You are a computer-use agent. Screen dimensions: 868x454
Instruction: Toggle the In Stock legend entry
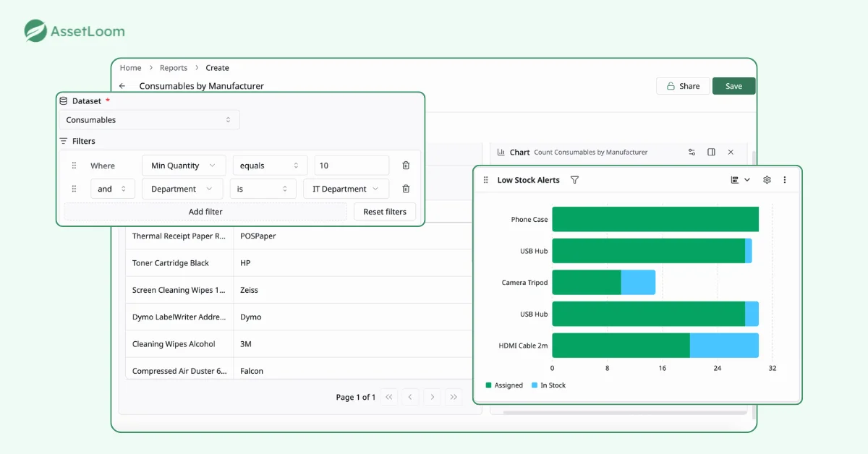[548, 385]
